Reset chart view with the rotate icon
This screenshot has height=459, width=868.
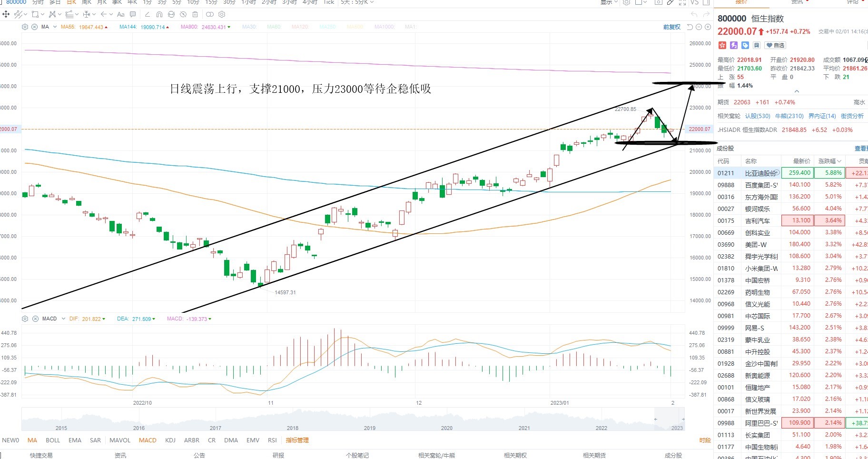690,27
